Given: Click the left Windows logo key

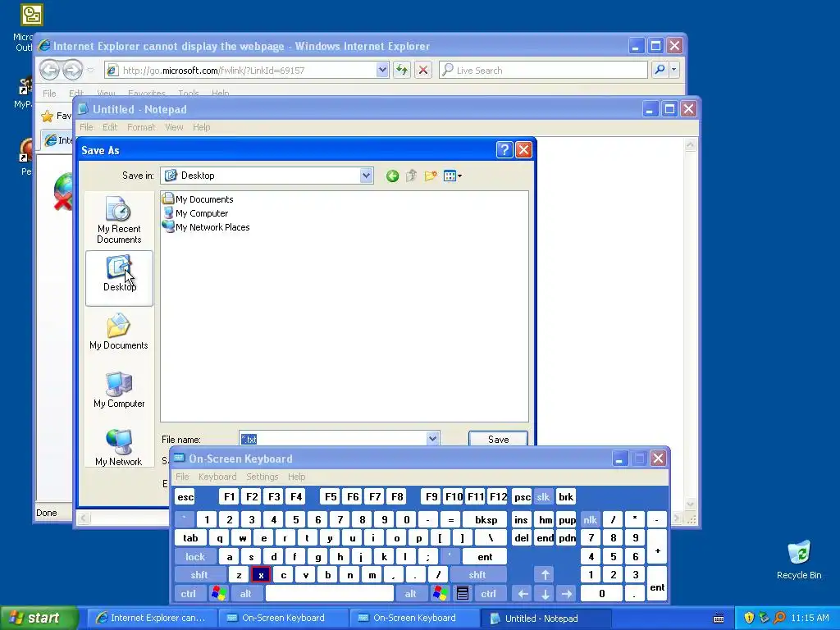Looking at the screenshot, I should click(x=219, y=594).
